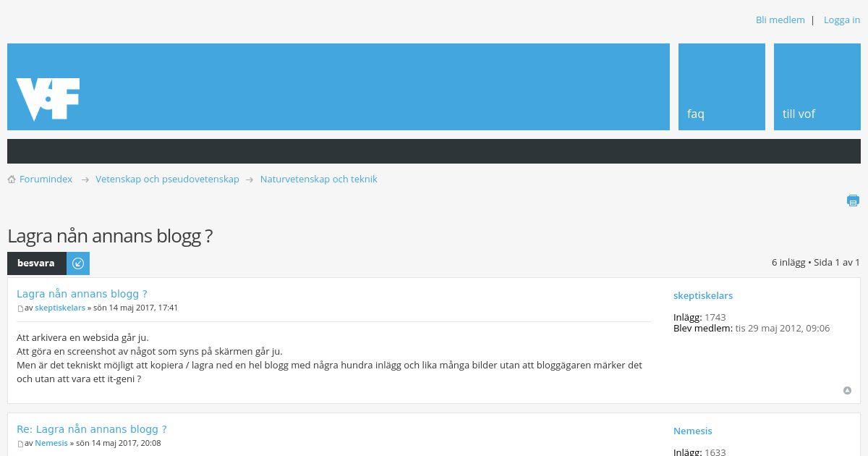Open Naturvetenskap och teknik breadcrumb
The image size is (868, 456).
click(318, 179)
